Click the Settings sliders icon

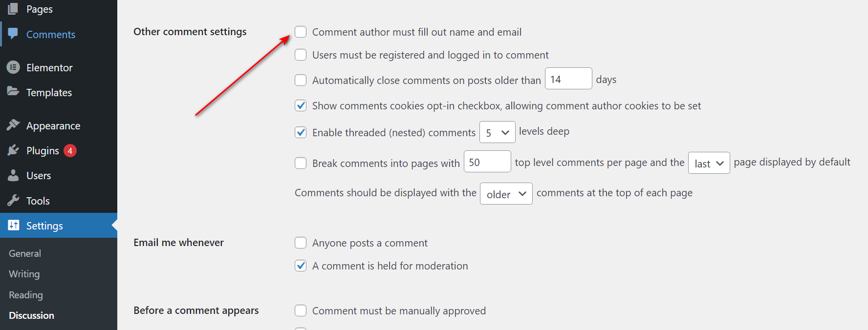(x=13, y=225)
